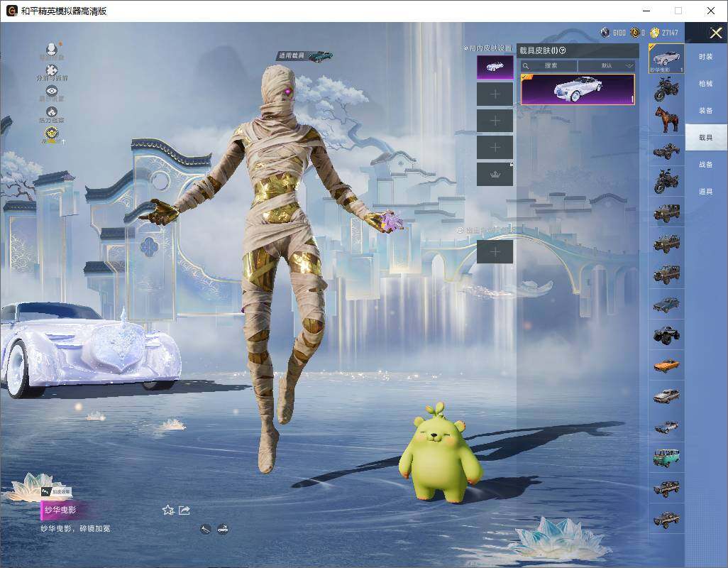
Task: Switch to the 枪械 tab
Action: (x=706, y=84)
